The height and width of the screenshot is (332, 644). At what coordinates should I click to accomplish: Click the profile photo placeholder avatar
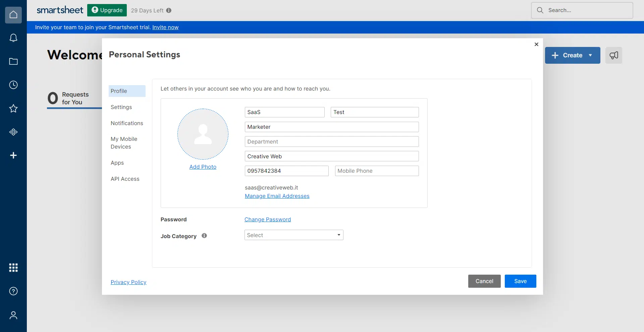[203, 134]
